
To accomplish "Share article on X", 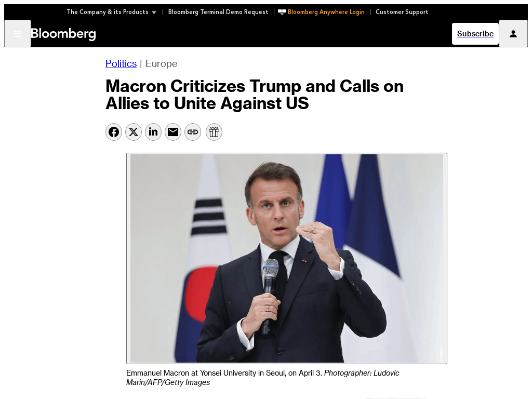I will pos(134,132).
